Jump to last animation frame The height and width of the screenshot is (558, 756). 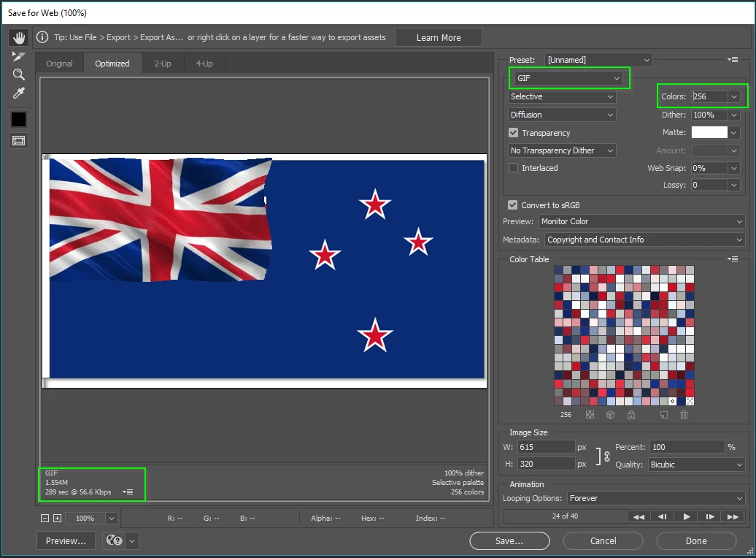point(733,516)
